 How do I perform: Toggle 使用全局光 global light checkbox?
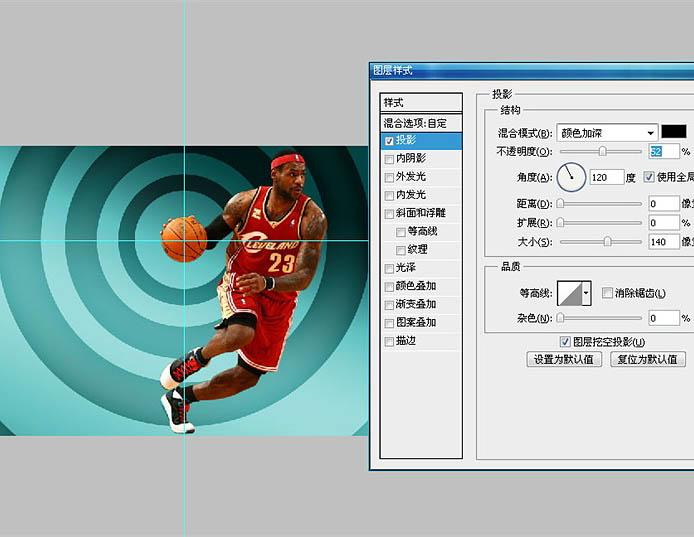coord(649,177)
